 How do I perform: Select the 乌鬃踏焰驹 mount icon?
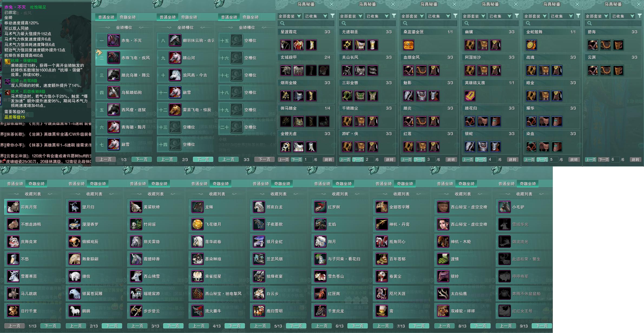point(113,93)
